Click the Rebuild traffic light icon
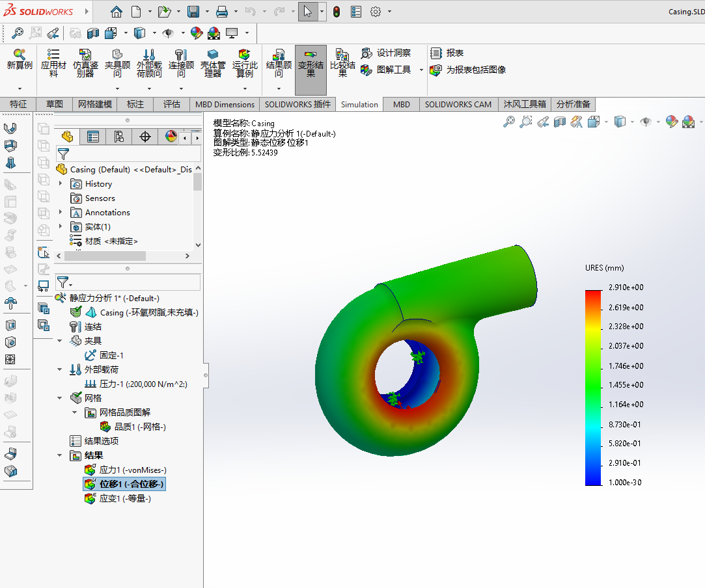This screenshot has width=705, height=588. click(337, 12)
